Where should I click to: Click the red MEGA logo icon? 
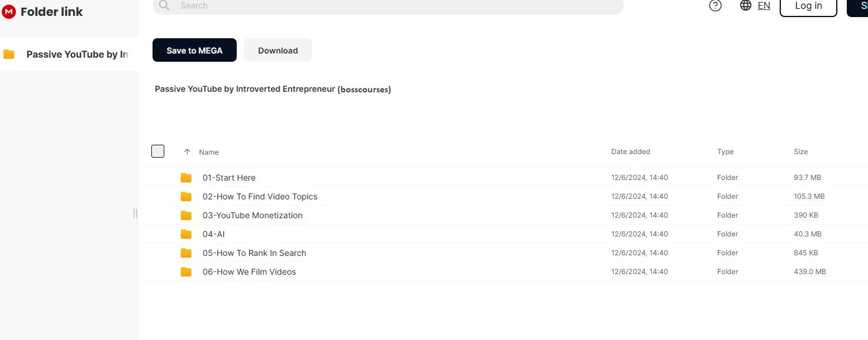[9, 12]
